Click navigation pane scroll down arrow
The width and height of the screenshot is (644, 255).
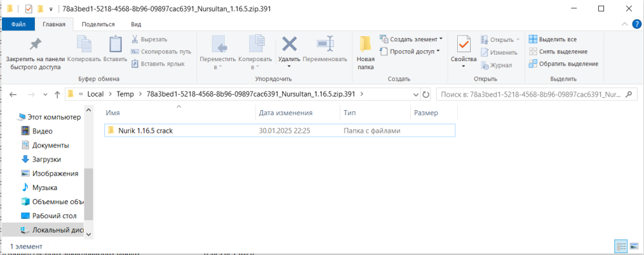coord(89,234)
